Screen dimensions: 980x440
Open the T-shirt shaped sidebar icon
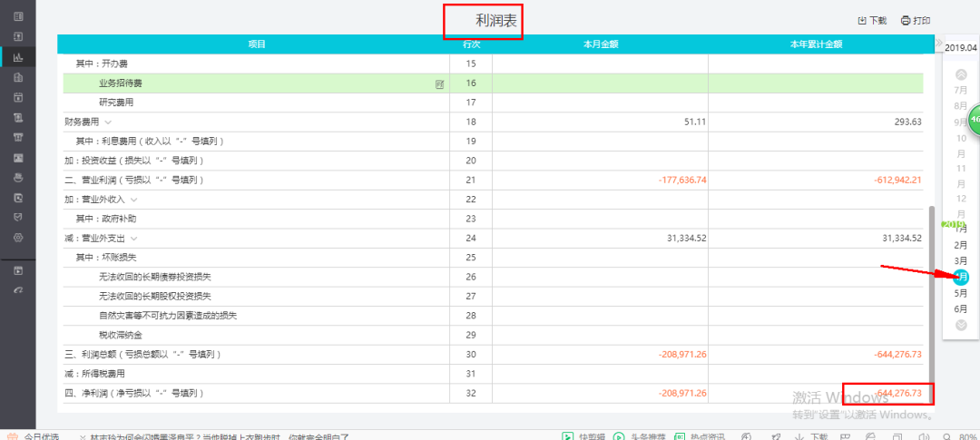18,138
